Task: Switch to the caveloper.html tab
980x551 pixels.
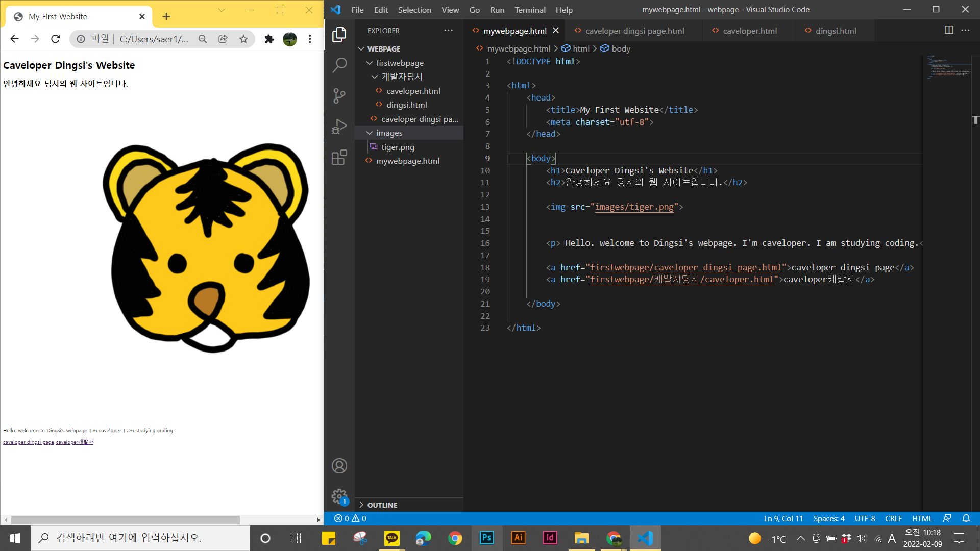Action: point(749,31)
